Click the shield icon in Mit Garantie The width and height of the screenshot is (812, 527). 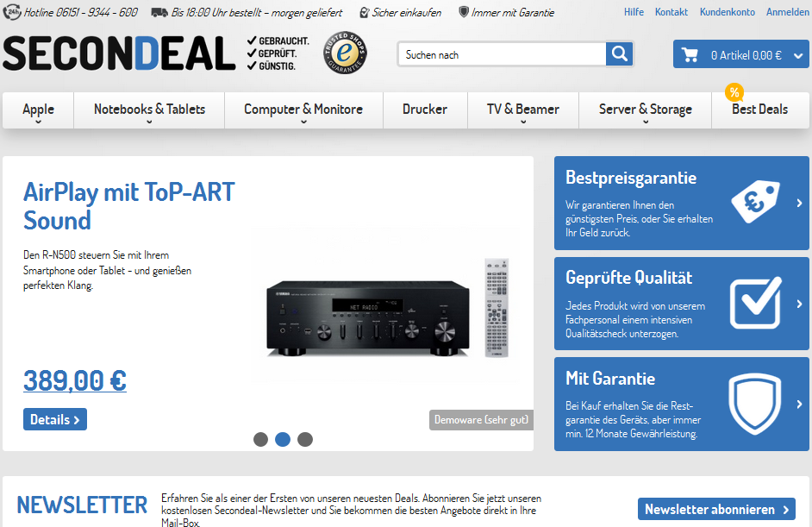[x=754, y=404]
